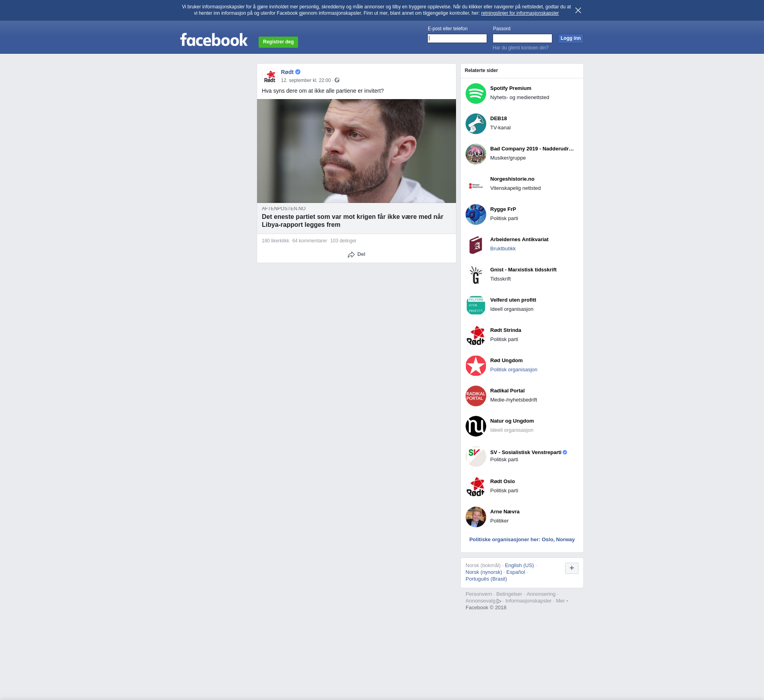This screenshot has width=764, height=700.
Task: Open the DEB18 page name
Action: [499, 119]
